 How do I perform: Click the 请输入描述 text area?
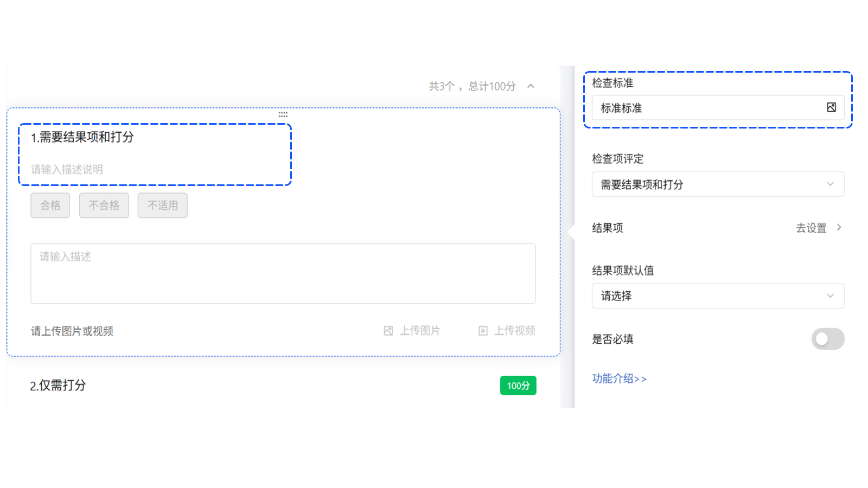coord(283,274)
